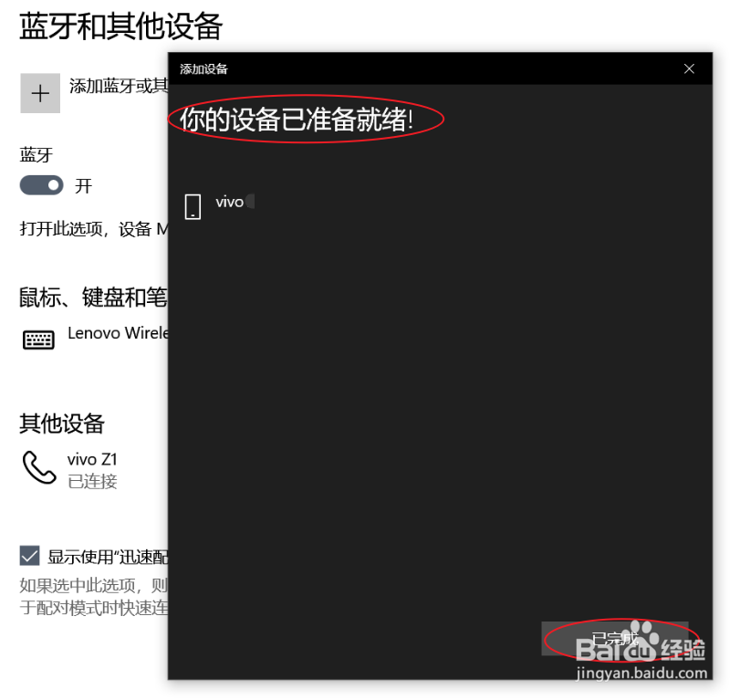The width and height of the screenshot is (750, 700).
Task: Click the 开 toggle state label
Action: [83, 185]
